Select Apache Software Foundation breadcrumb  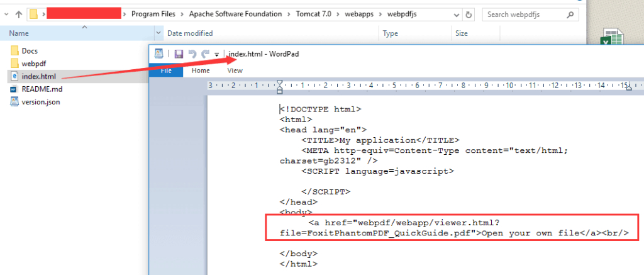235,14
